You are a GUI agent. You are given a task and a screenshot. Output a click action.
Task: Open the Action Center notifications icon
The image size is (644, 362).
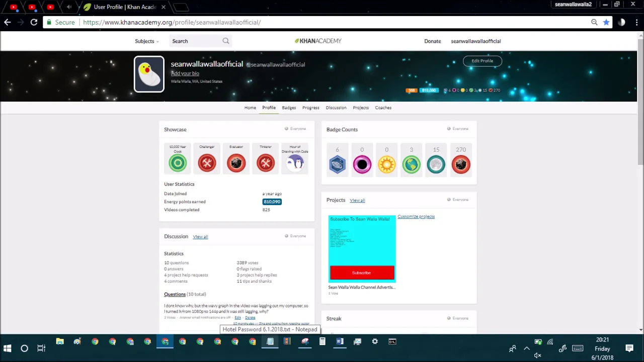pyautogui.click(x=629, y=348)
